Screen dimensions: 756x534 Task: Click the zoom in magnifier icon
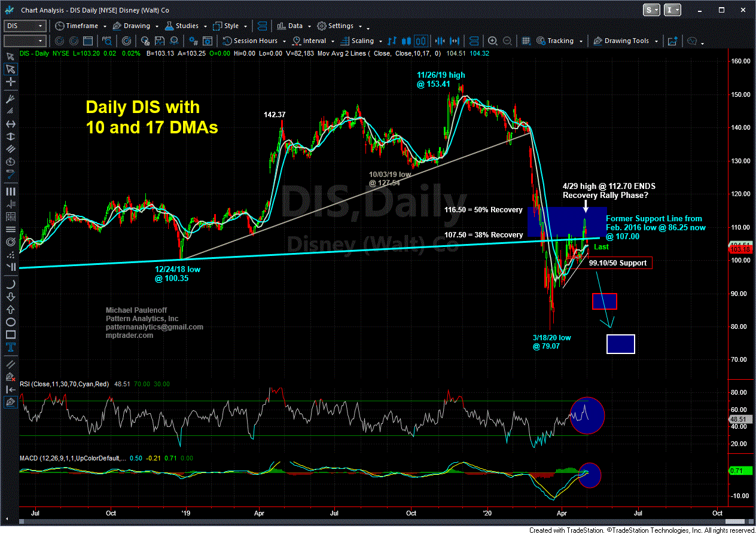(493, 41)
